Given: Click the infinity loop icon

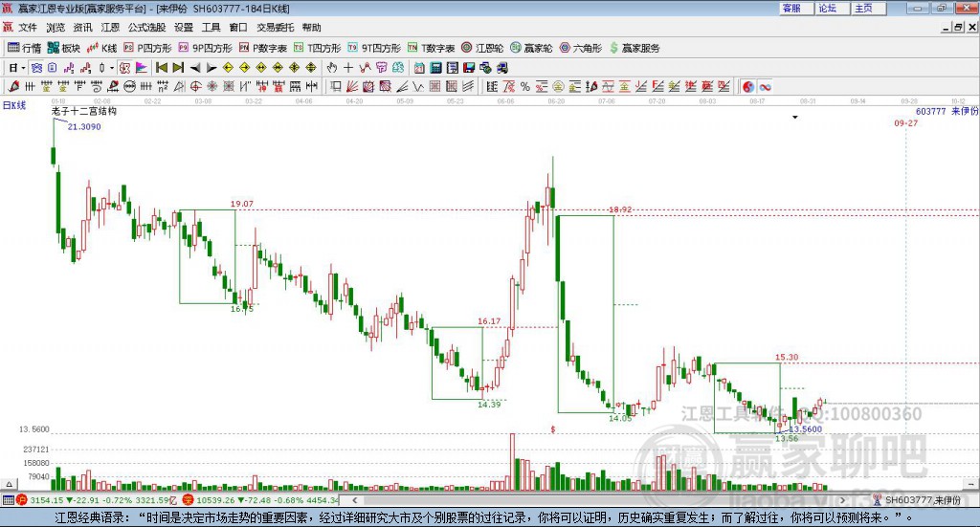Looking at the screenshot, I should pos(765,87).
